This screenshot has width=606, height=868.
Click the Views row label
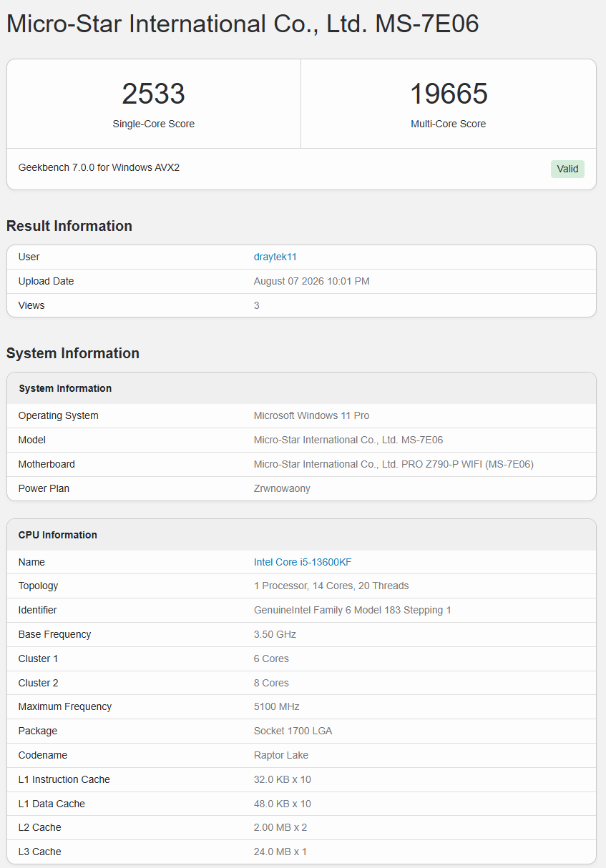(31, 305)
